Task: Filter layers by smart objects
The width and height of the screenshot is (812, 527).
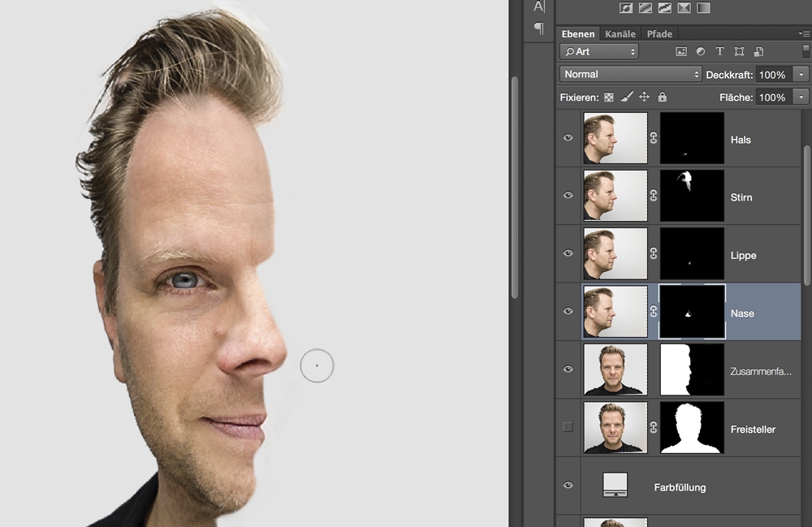Action: tap(758, 51)
